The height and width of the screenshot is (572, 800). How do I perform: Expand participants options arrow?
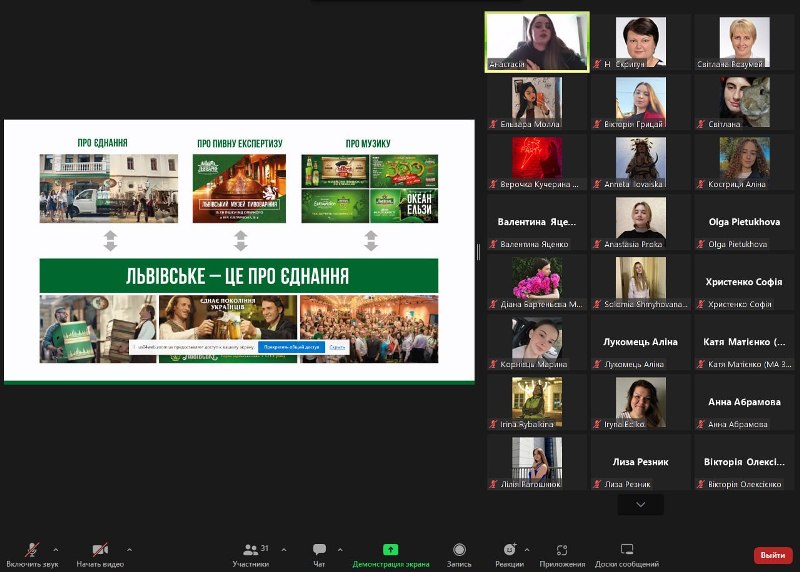(x=284, y=550)
